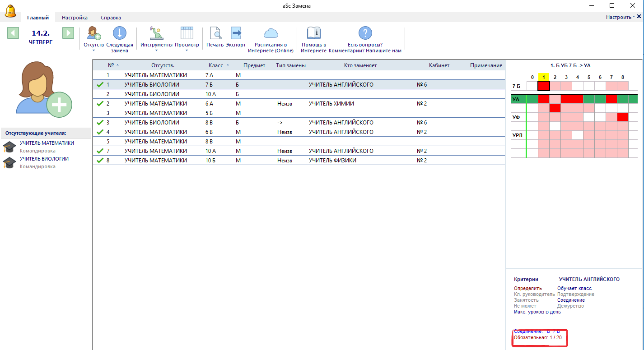
Task: Select the УЧИТЕЛЬ МАТЕМАТИКИ 7 А row
Action: click(x=299, y=75)
